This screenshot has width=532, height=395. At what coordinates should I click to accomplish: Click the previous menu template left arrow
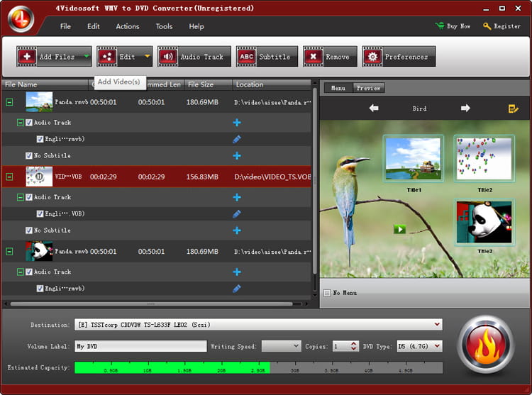(374, 109)
